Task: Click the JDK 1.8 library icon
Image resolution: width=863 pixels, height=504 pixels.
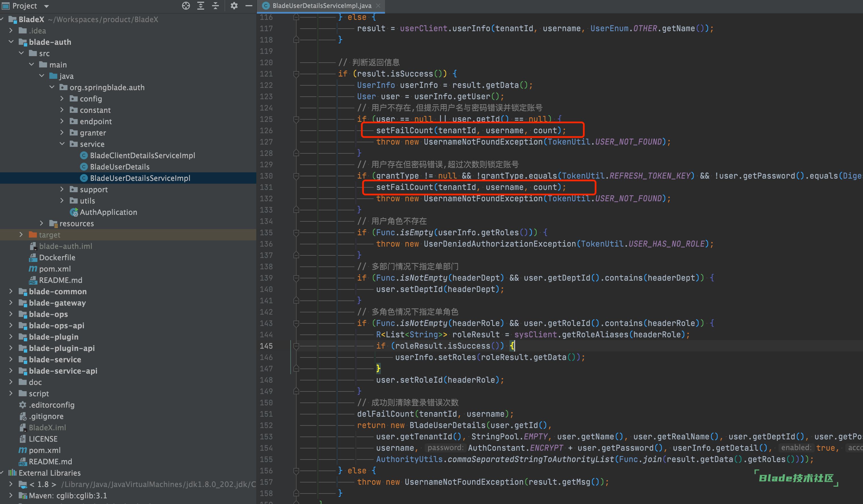Action: click(x=23, y=484)
